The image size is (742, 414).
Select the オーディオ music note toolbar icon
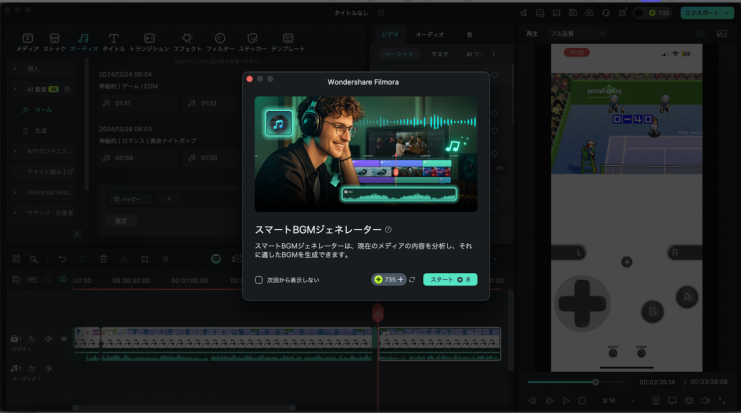(83, 38)
